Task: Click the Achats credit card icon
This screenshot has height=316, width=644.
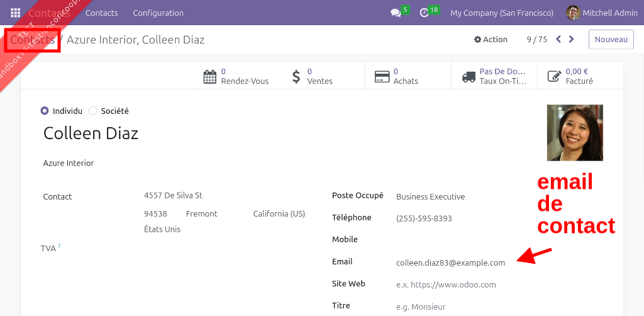Action: coord(382,77)
